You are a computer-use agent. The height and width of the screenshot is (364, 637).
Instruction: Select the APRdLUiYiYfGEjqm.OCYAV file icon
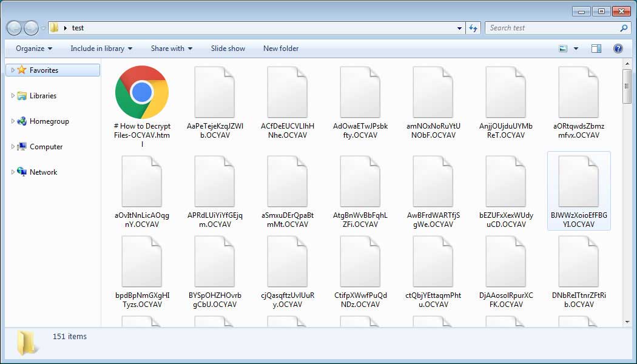click(215, 181)
